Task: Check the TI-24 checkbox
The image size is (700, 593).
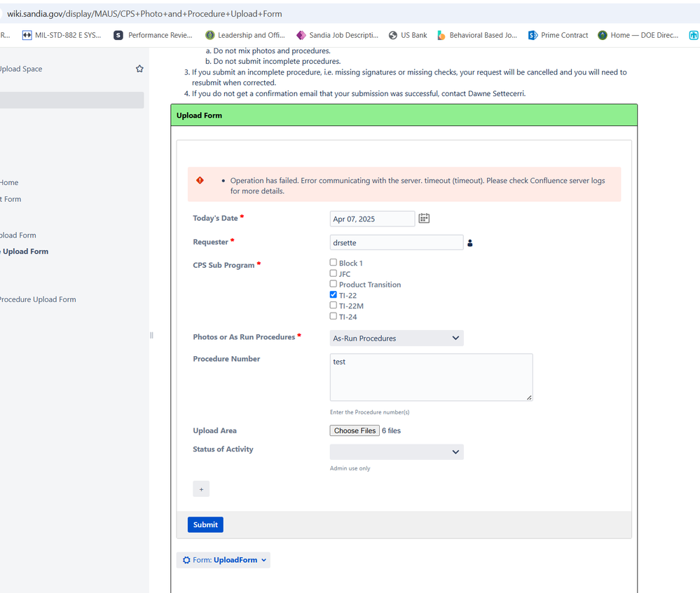Action: [333, 316]
